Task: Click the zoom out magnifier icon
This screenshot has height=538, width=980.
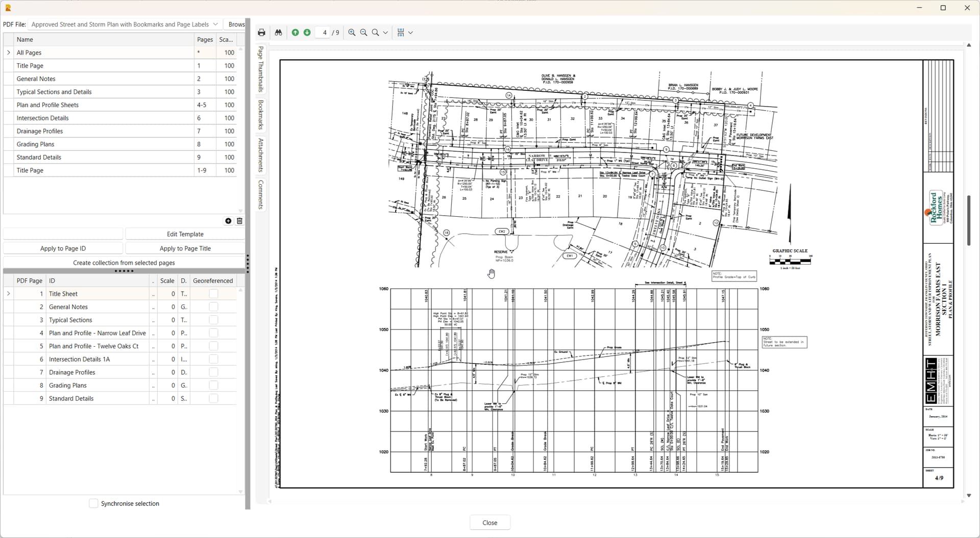Action: pyautogui.click(x=363, y=33)
